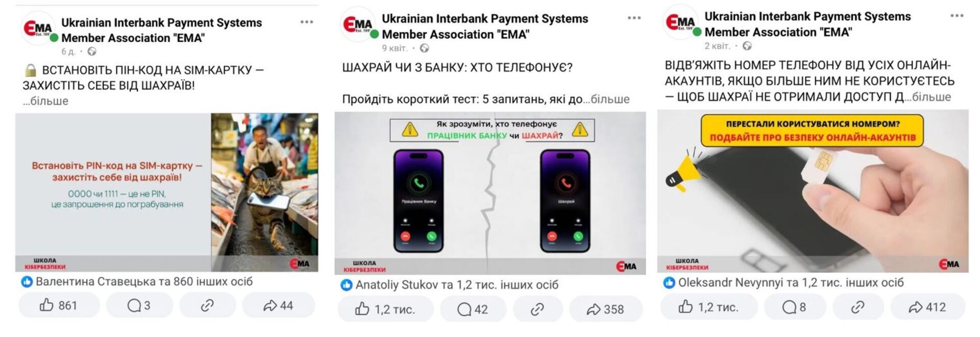Expand '…більше' on the SIM PIN post text
Image resolution: width=980 pixels, height=337 pixels.
[x=45, y=101]
